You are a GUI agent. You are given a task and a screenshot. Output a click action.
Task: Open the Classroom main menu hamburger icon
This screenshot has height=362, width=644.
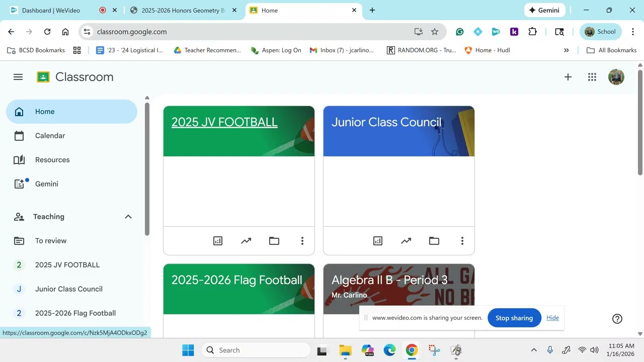pos(18,77)
